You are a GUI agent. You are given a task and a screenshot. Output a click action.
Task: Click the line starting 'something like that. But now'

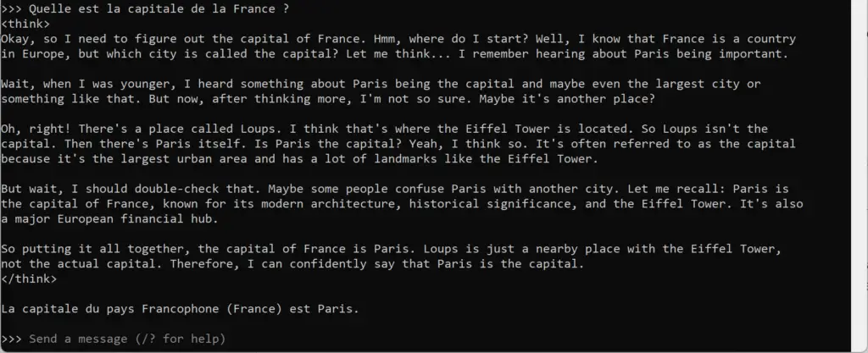tap(328, 99)
